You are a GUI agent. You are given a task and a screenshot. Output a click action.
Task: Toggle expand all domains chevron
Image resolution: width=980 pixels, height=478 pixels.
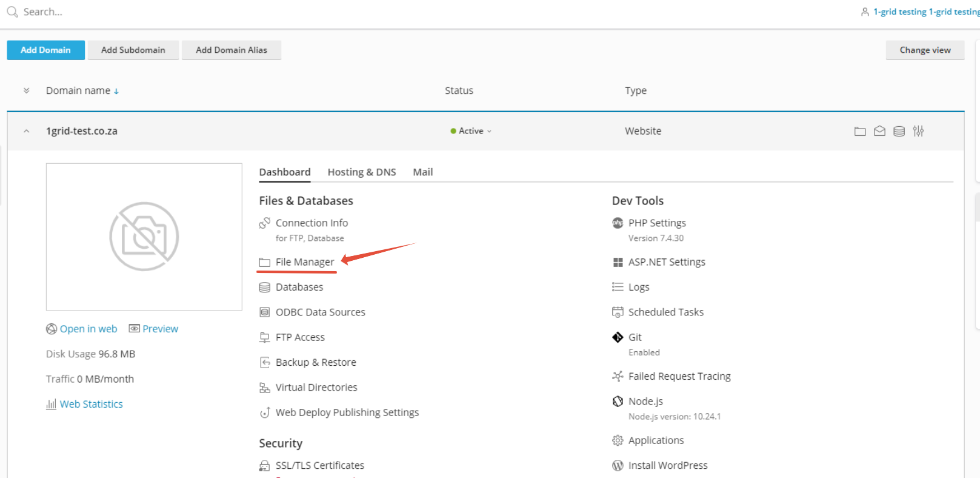pyautogui.click(x=26, y=90)
